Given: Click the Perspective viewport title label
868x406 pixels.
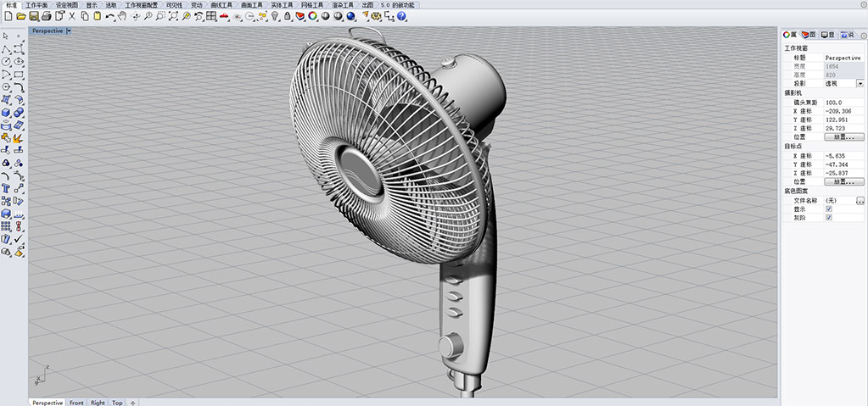Looking at the screenshot, I should 48,31.
